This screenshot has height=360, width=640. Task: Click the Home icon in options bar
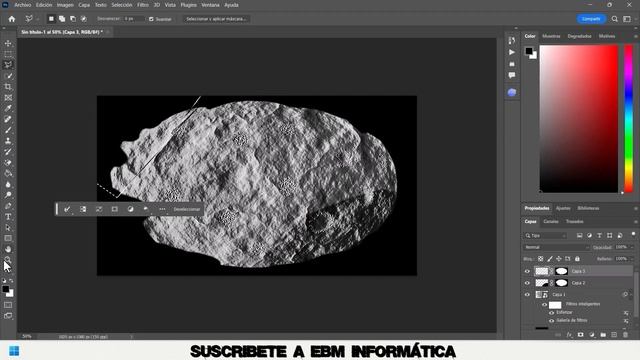click(11, 19)
